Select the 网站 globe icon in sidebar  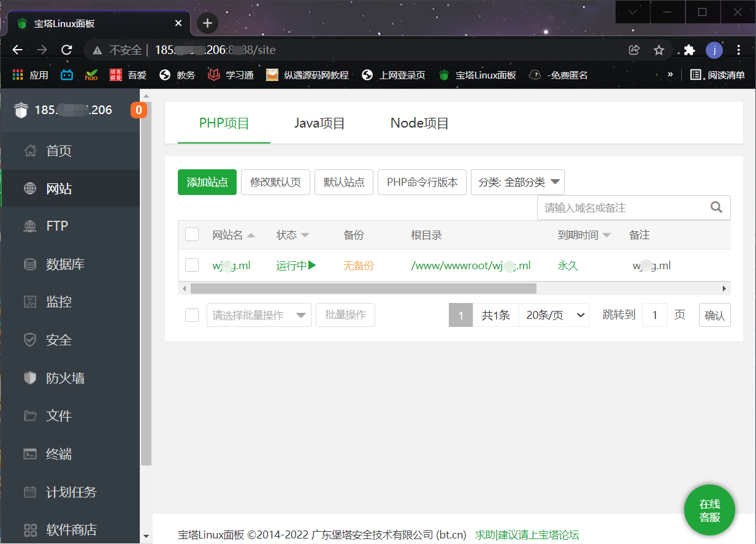click(x=29, y=188)
